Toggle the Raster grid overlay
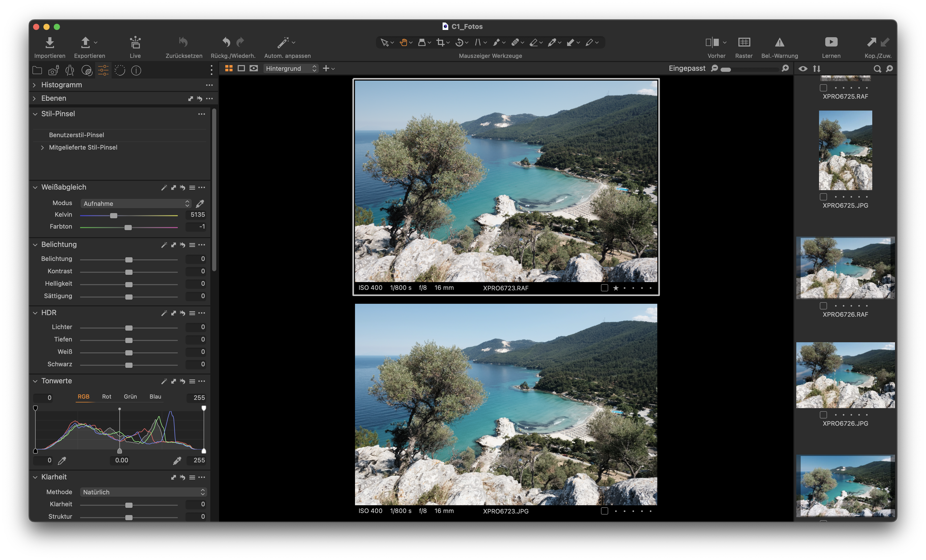926x560 pixels. tap(744, 42)
